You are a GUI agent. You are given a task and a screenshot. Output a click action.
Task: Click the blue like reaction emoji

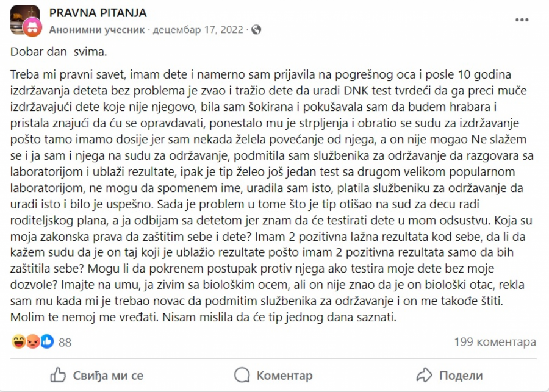pos(46,342)
